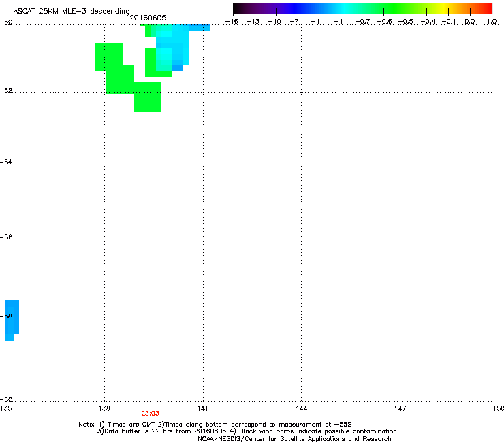Click latitude axis label -54

[6, 162]
